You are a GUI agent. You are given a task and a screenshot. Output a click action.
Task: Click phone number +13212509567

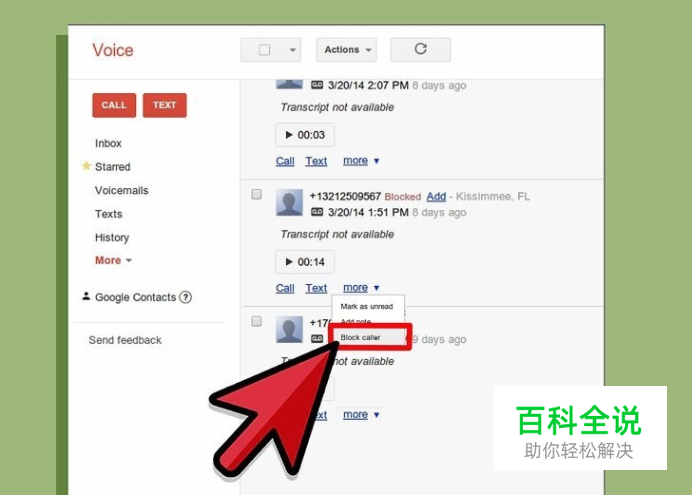(345, 196)
